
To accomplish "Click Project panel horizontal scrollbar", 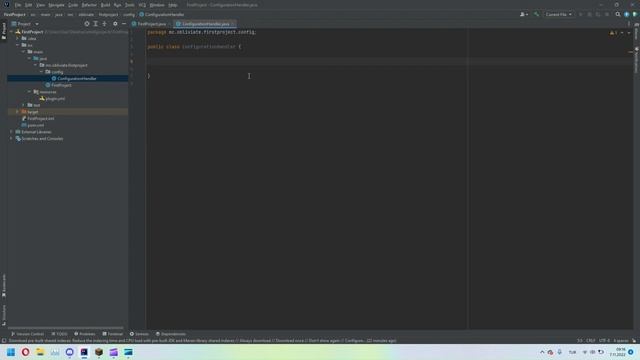I will pos(66,327).
